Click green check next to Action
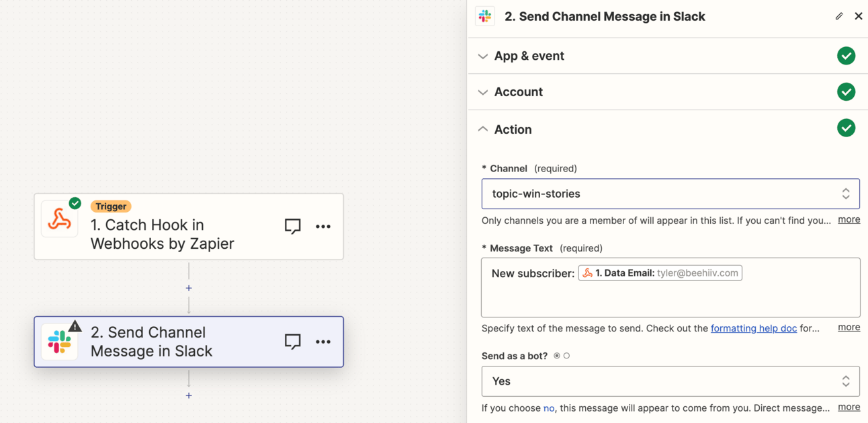This screenshot has height=423, width=868. (x=847, y=128)
